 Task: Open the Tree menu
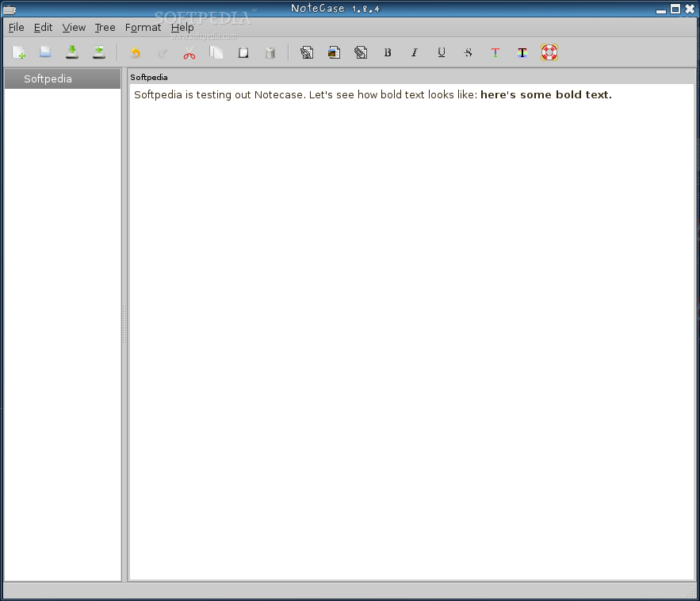click(x=105, y=28)
